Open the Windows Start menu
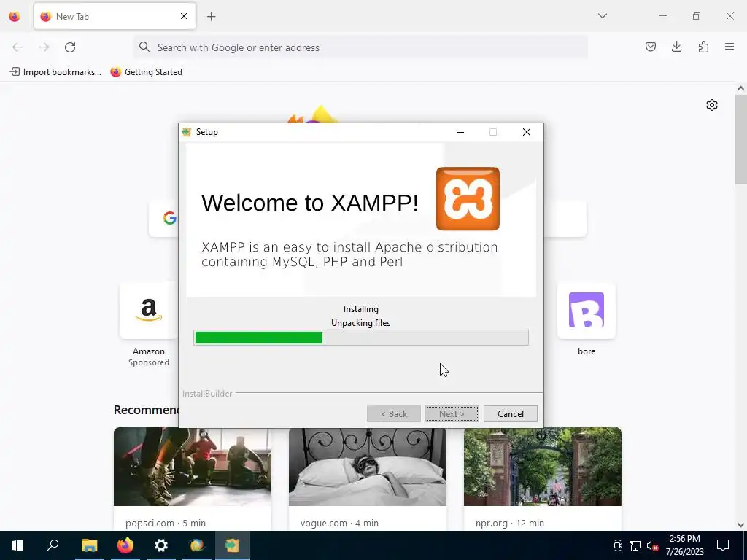747x560 pixels. 18,545
